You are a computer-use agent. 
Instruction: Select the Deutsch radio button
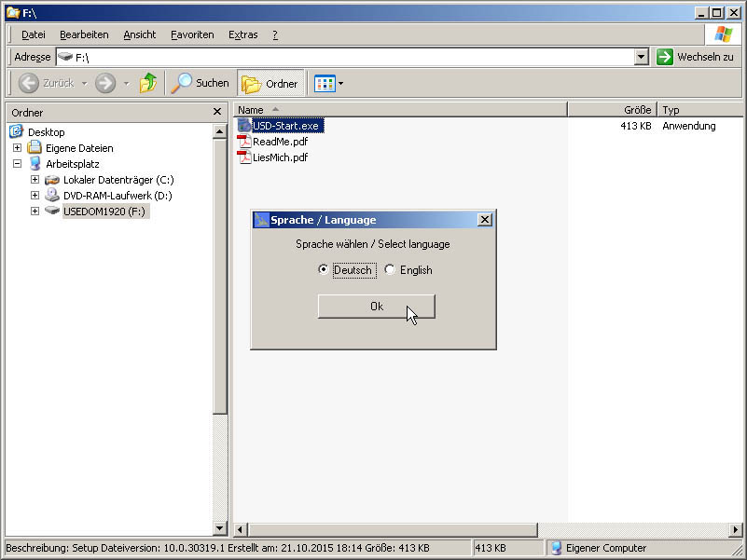click(324, 270)
